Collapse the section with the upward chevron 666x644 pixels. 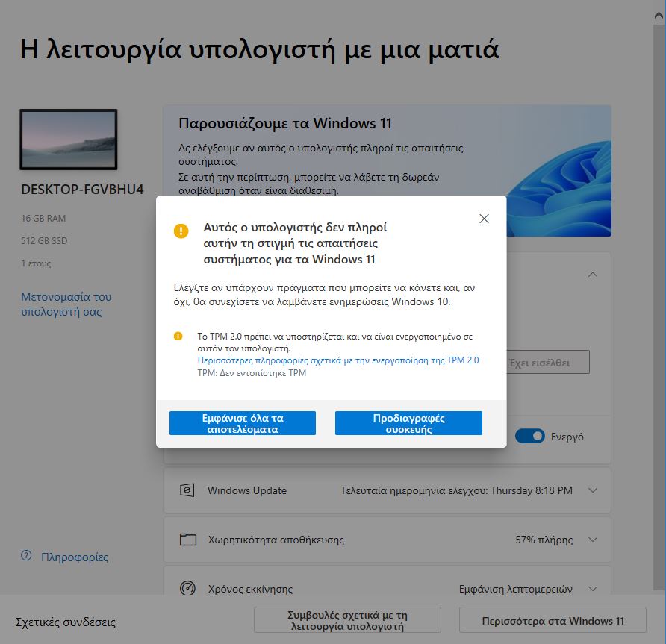pos(593,275)
